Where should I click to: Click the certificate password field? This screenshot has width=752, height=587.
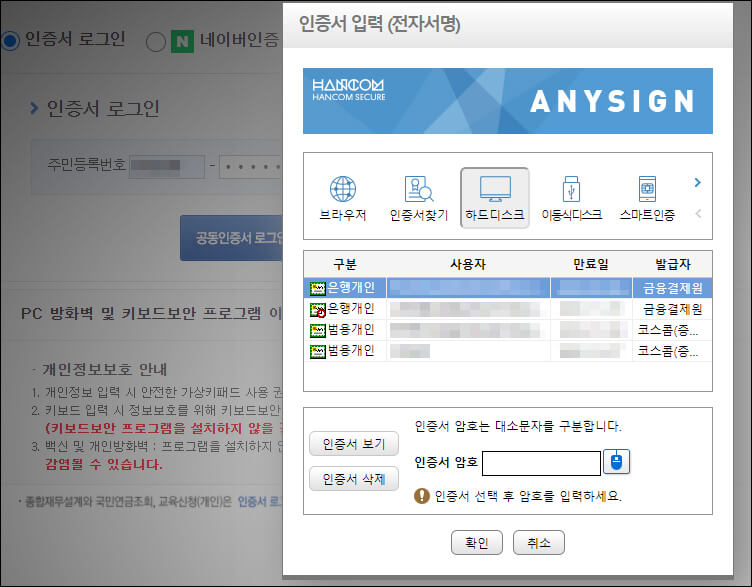pos(541,463)
